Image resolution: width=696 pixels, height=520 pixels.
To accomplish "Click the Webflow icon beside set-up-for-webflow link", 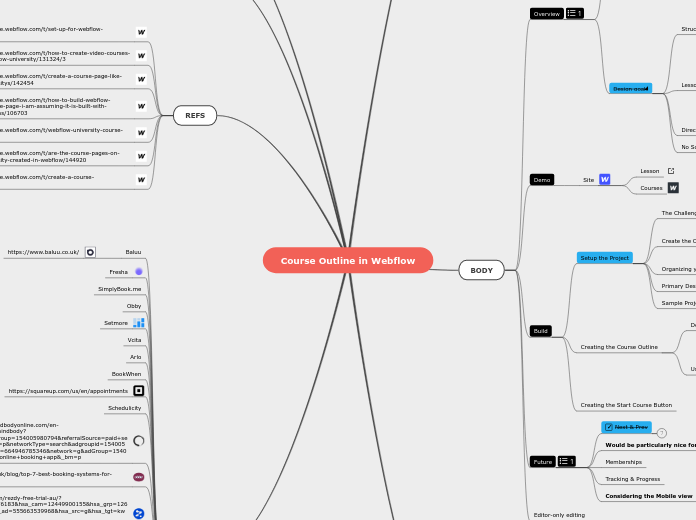I will 141,32.
